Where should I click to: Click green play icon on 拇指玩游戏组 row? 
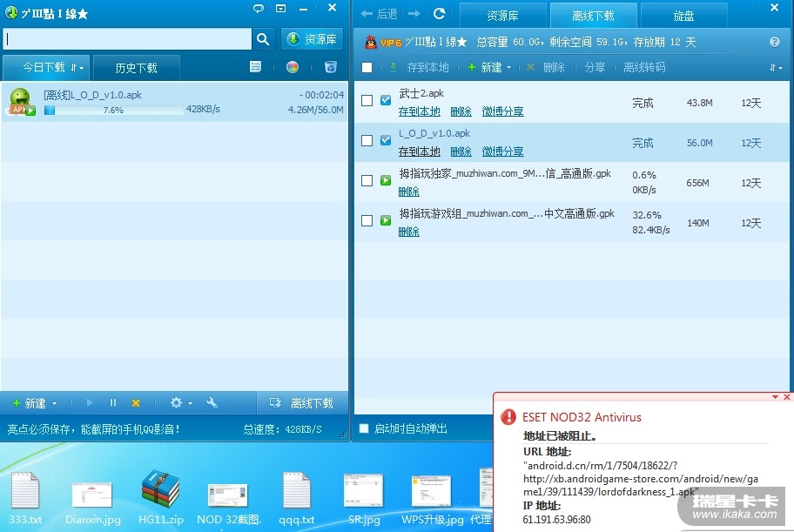click(x=386, y=220)
